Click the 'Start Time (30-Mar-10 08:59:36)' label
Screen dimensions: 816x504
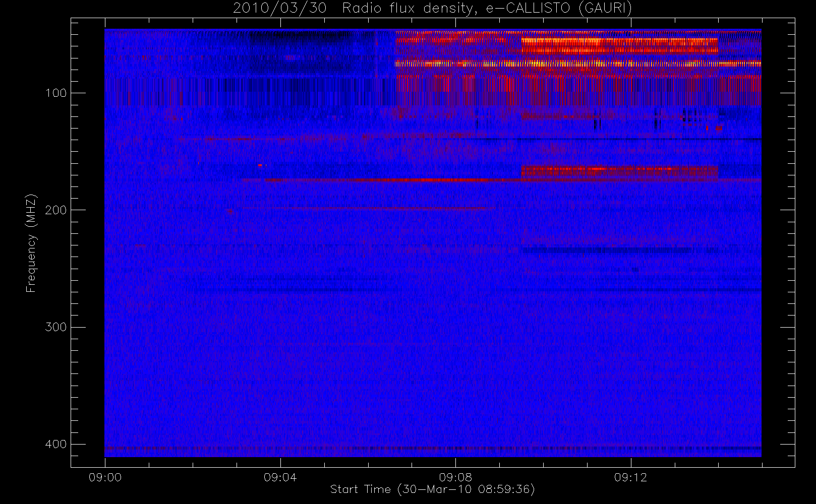pos(432,489)
